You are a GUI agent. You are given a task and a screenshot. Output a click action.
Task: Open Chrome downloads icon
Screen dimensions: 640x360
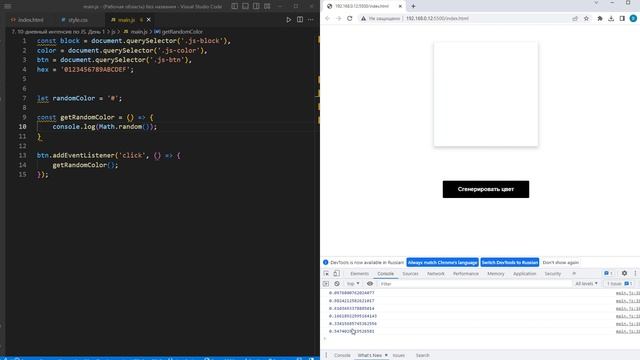611,18
